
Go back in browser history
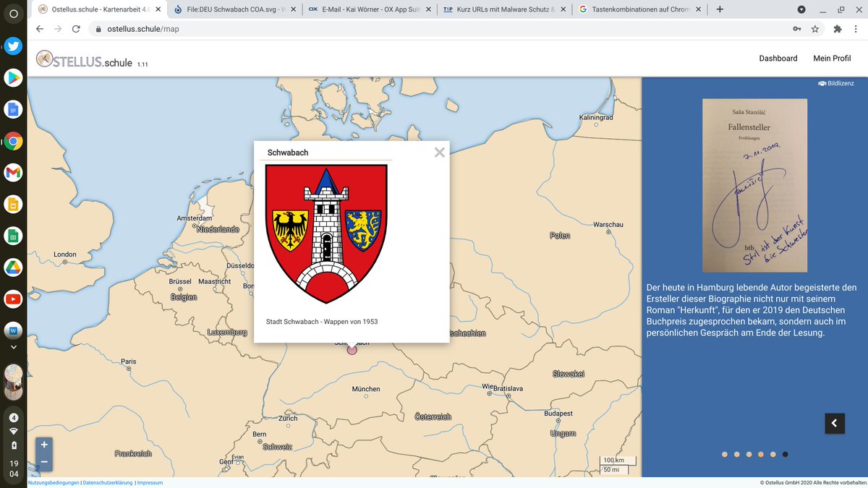coord(39,29)
